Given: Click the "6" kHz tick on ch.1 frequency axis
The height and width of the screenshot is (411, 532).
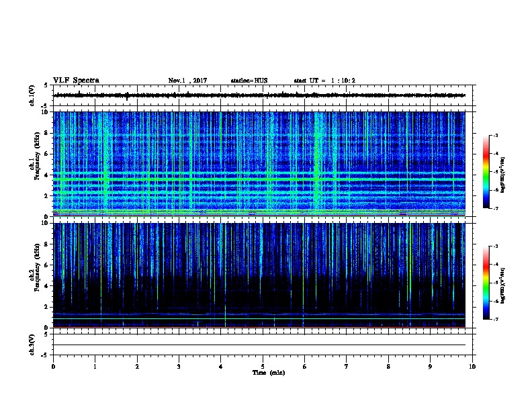Looking at the screenshot, I should coord(46,154).
